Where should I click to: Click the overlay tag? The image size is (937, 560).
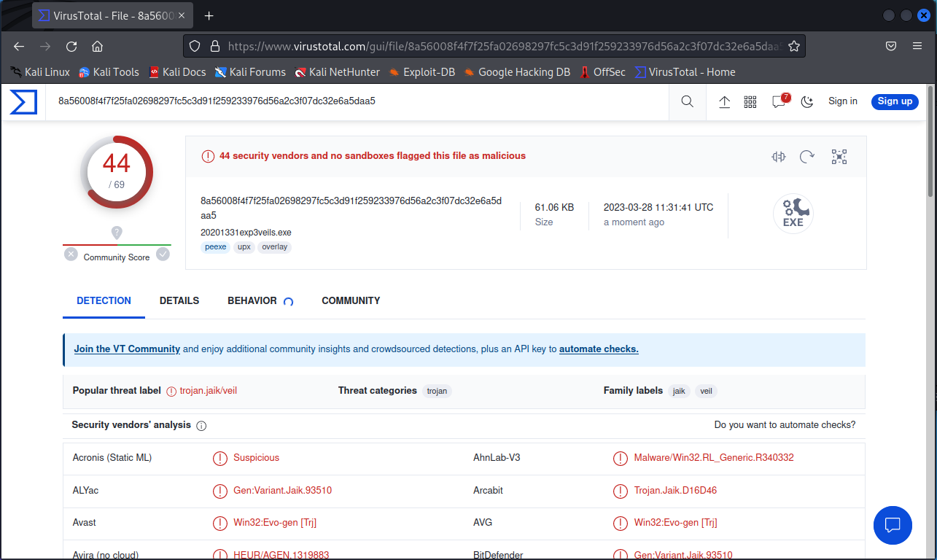tap(274, 247)
